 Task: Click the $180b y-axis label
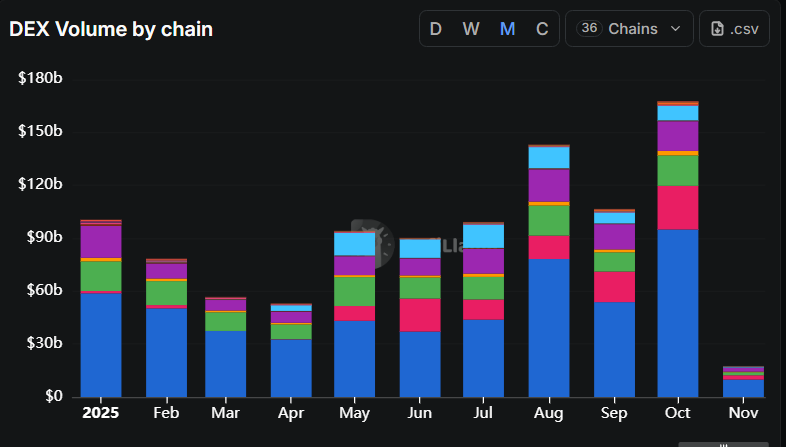tap(40, 78)
